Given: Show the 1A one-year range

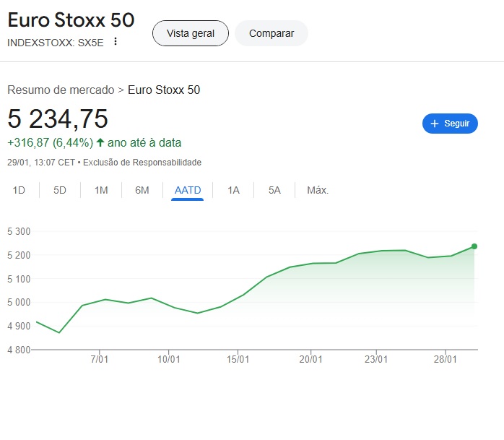Looking at the screenshot, I should click(x=233, y=191).
